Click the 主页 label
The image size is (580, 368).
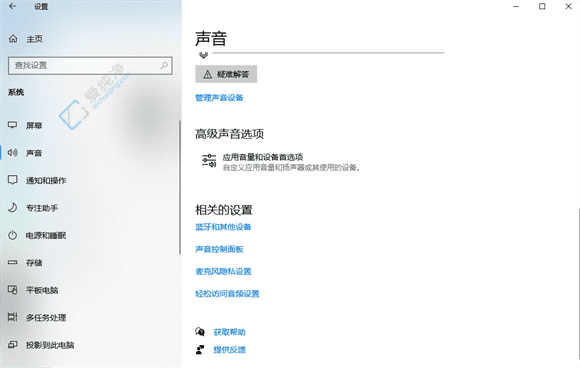[x=34, y=39]
